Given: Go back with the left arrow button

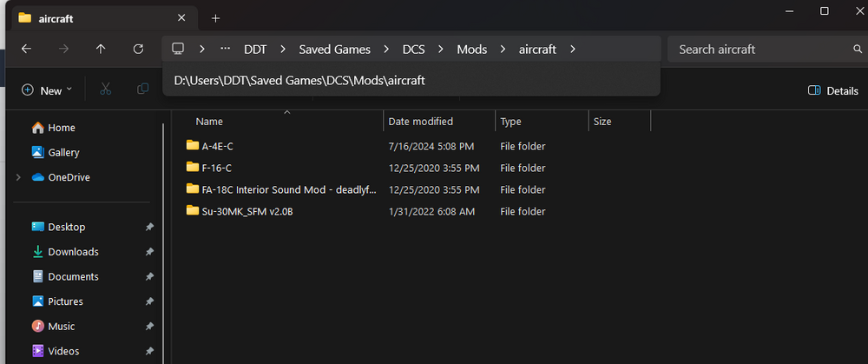Looking at the screenshot, I should click(x=26, y=49).
